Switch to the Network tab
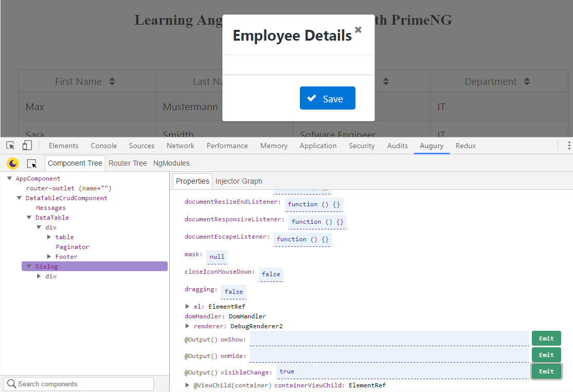Viewport: 573px width, 392px height. point(181,146)
